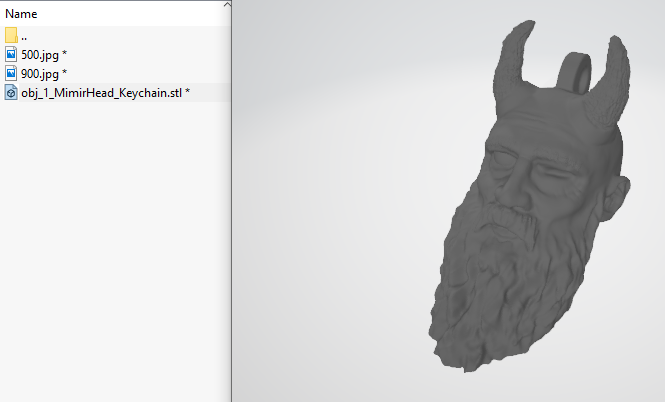Click the image icon beside 500.jpg

[11, 54]
